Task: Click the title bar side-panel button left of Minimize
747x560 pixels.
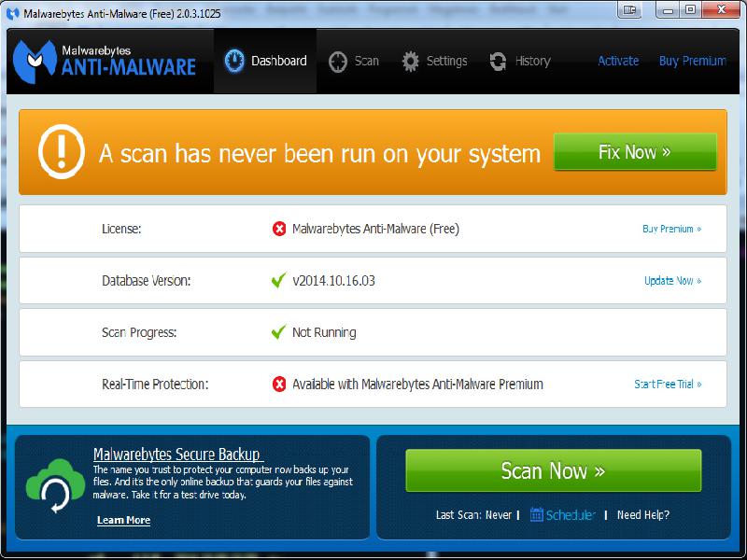Action: 629,9
